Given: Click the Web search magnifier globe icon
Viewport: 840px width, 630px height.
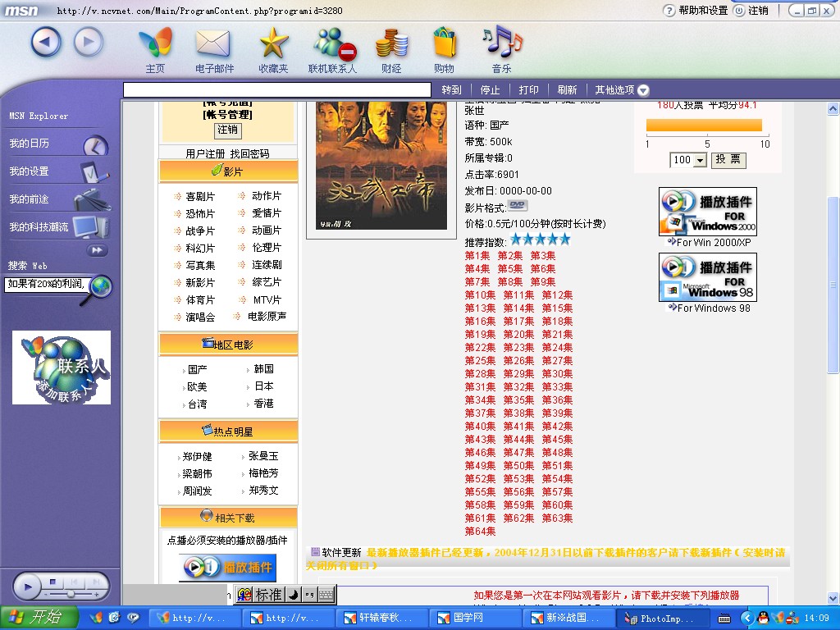Looking at the screenshot, I should tap(100, 286).
